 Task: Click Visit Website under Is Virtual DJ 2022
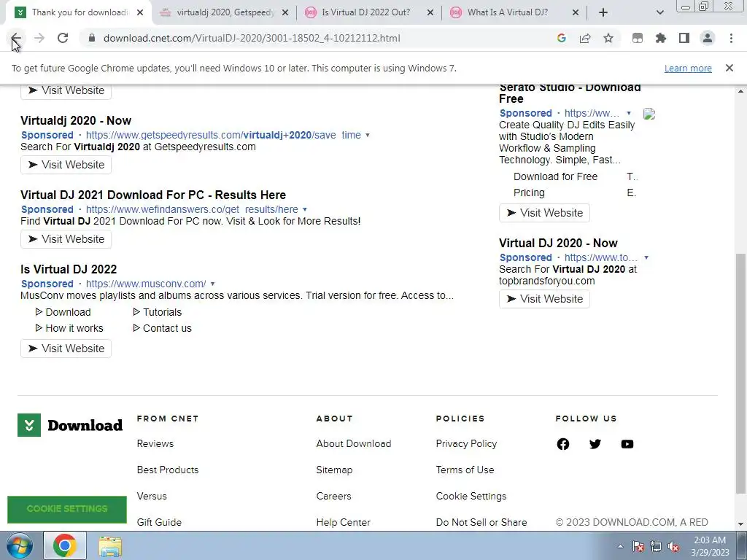(66, 349)
